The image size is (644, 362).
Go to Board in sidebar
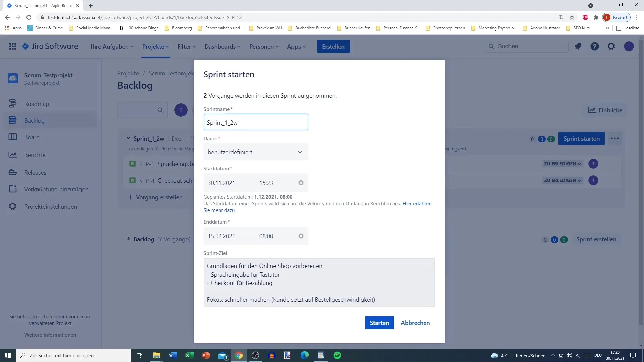50,137
